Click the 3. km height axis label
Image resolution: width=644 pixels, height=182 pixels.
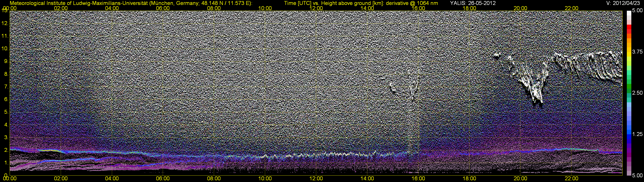(6, 137)
